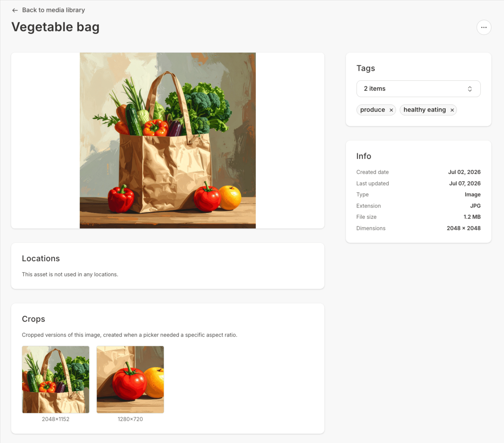Image resolution: width=504 pixels, height=443 pixels.
Task: Click the Type value Image
Action: click(x=473, y=194)
